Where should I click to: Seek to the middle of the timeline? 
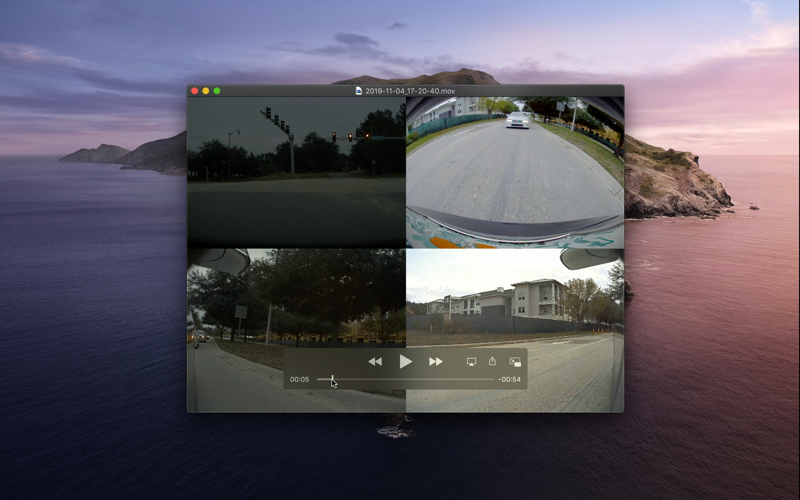point(406,379)
